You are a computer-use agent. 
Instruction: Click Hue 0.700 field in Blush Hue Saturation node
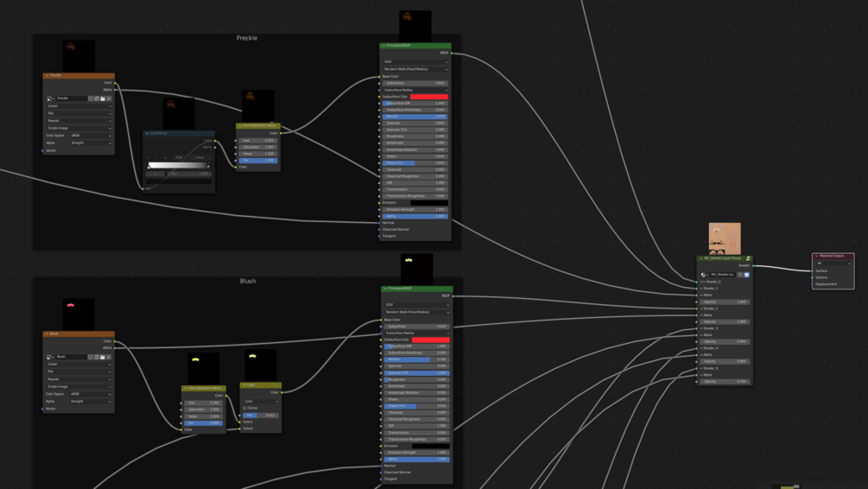204,403
